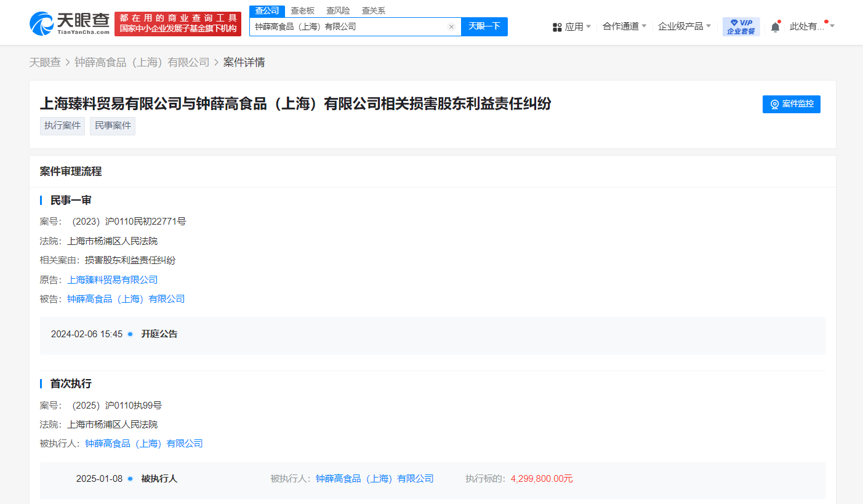
Task: Click case number (2025) 沪0110执99号
Action: tap(115, 405)
